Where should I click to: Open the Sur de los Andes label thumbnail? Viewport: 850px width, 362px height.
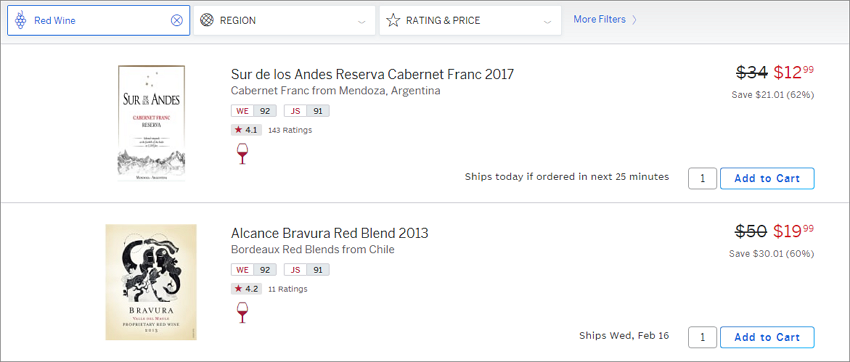(x=151, y=123)
